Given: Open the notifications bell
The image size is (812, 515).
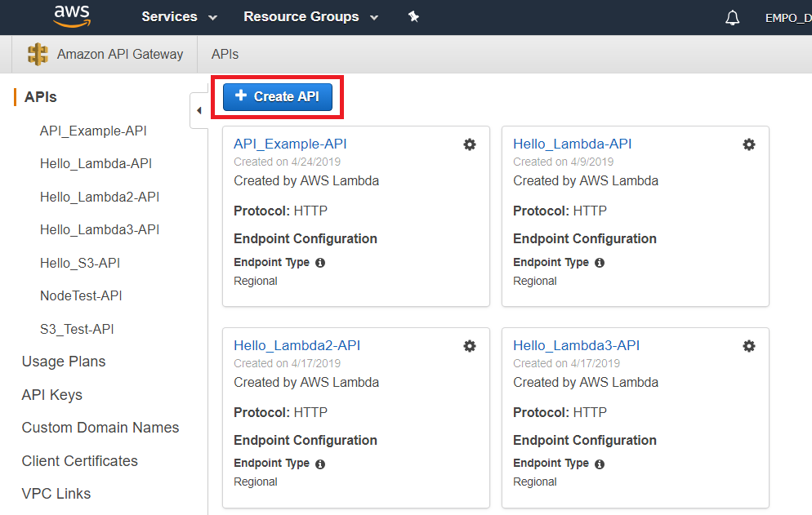Looking at the screenshot, I should [x=732, y=18].
